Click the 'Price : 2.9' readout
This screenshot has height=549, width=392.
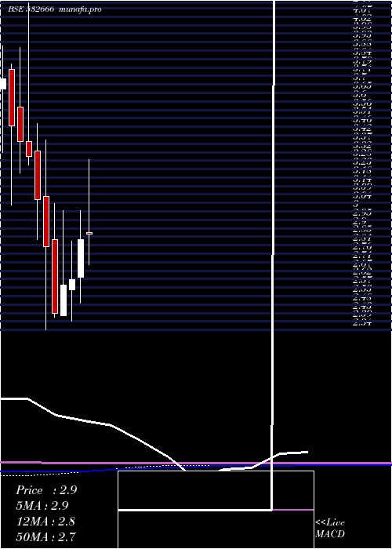[x=46, y=490]
